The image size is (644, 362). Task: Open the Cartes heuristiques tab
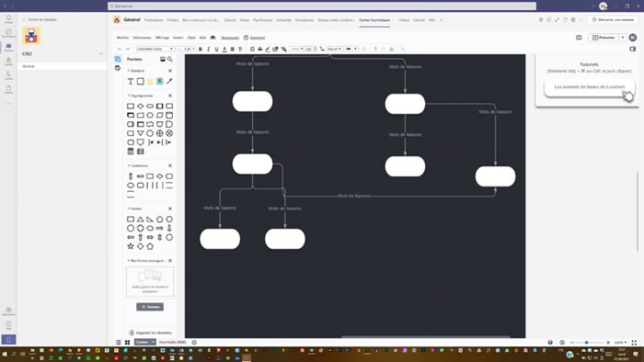(374, 20)
